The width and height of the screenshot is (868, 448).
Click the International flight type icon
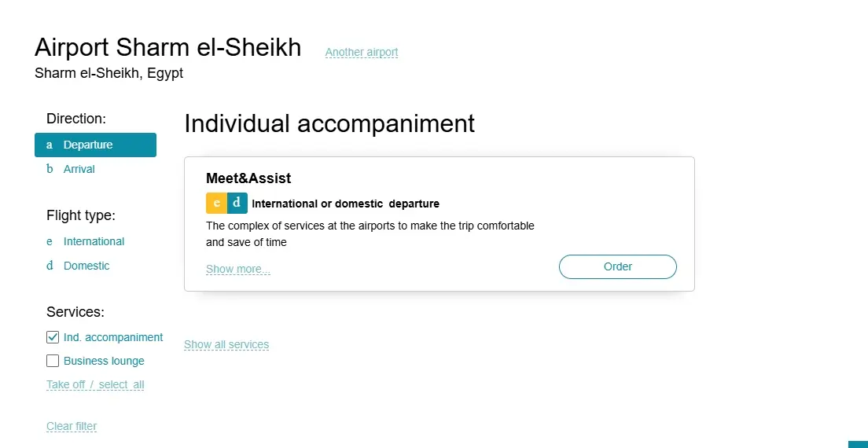[50, 241]
